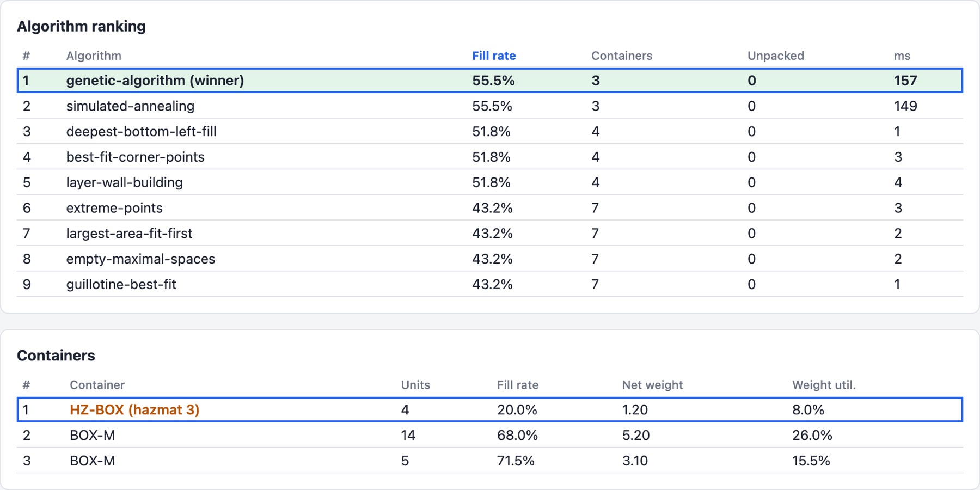Click the ms column header
The width and height of the screenshot is (980, 490).
coord(902,56)
